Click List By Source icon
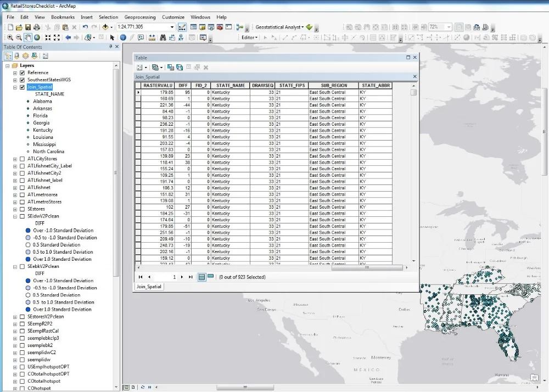Screen dimensions: 549x392 (x=17, y=55)
